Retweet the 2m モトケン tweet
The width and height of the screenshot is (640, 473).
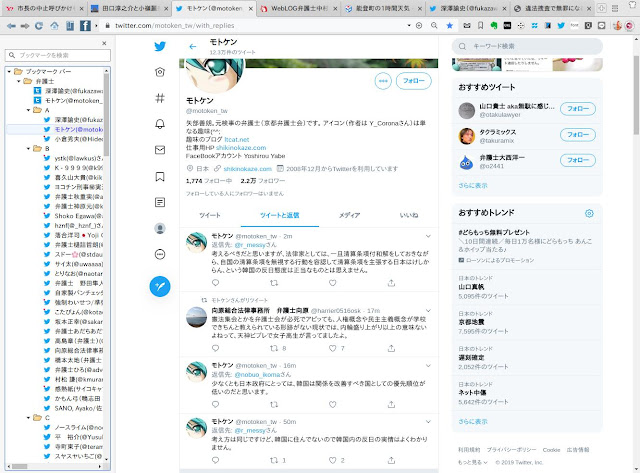274,282
